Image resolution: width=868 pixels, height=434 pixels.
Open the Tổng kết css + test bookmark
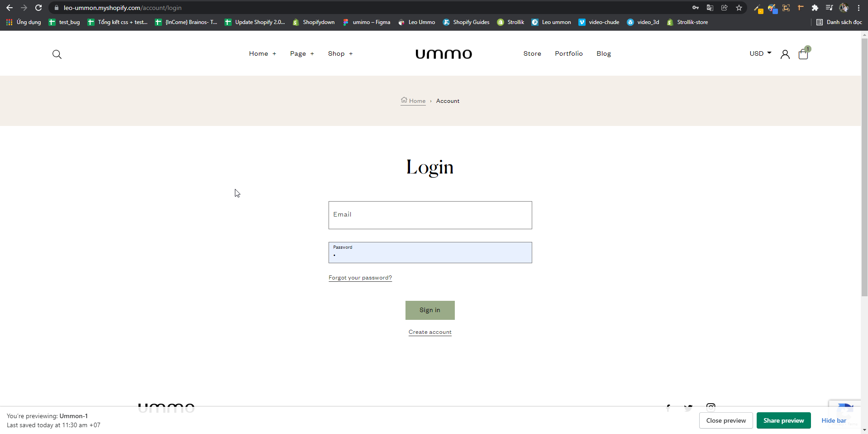(x=118, y=22)
